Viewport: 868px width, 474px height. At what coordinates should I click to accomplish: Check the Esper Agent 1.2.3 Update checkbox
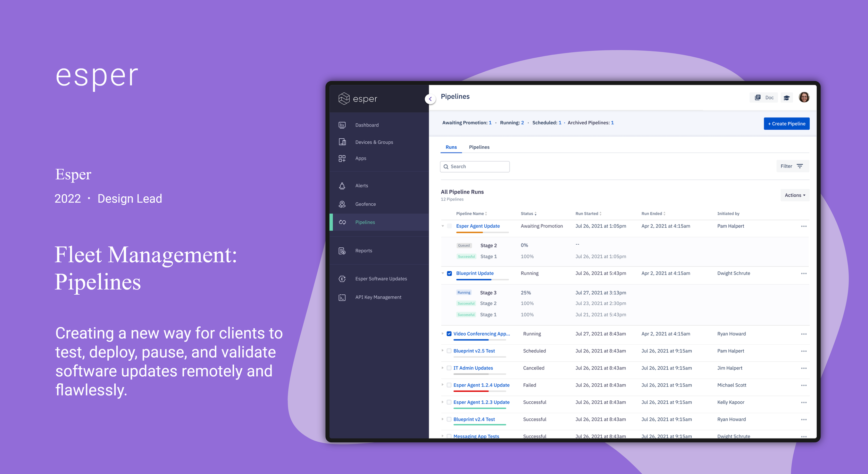449,402
